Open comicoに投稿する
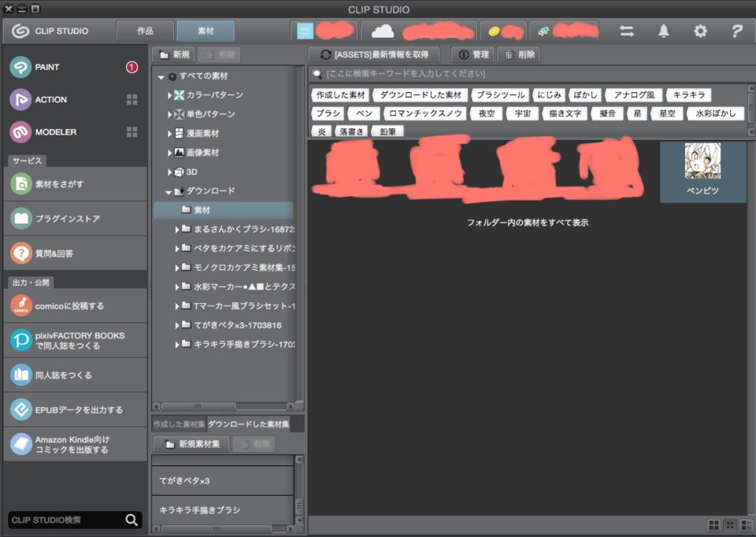 (x=75, y=306)
